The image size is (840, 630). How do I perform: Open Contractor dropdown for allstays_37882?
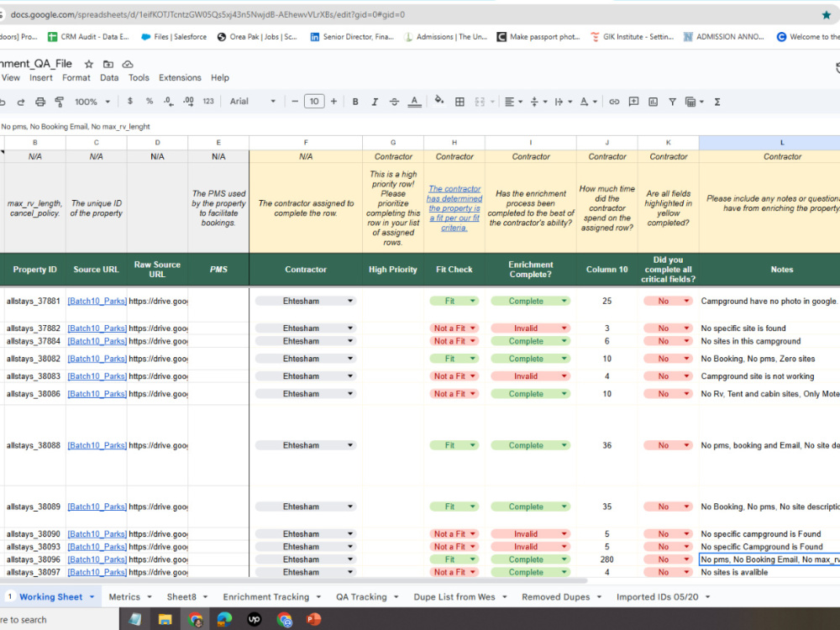(349, 328)
